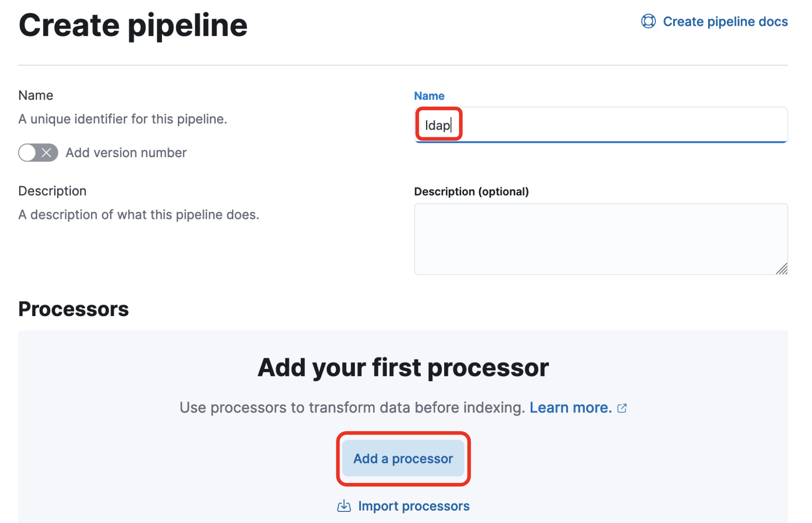Open the Learn more link
The image size is (812, 523).
pyautogui.click(x=571, y=408)
